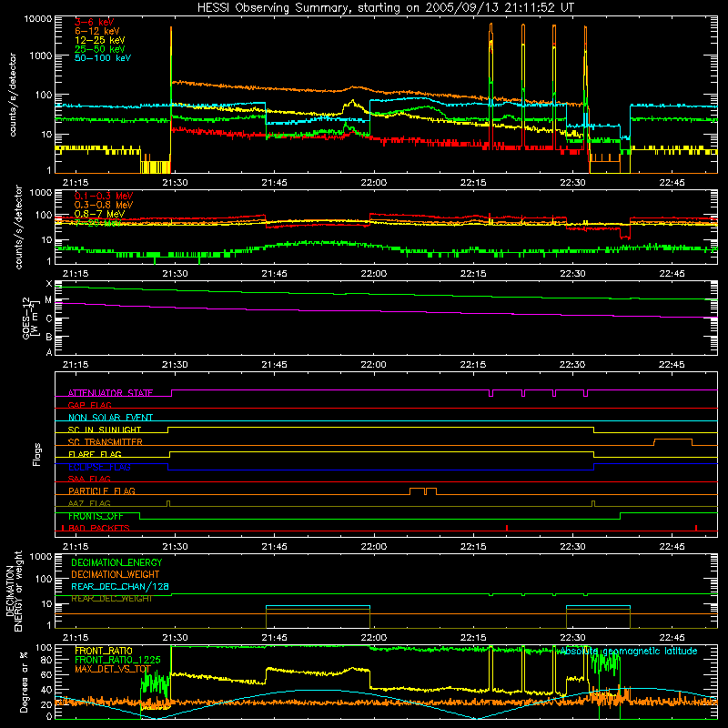Click the 22:45 time label below the decimation panel
The image size is (728, 728).
pos(672,638)
